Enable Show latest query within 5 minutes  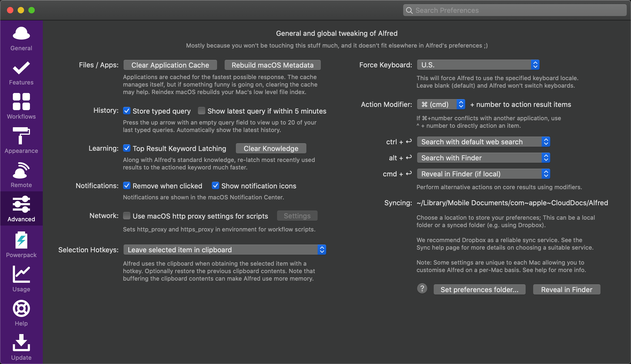(x=202, y=111)
